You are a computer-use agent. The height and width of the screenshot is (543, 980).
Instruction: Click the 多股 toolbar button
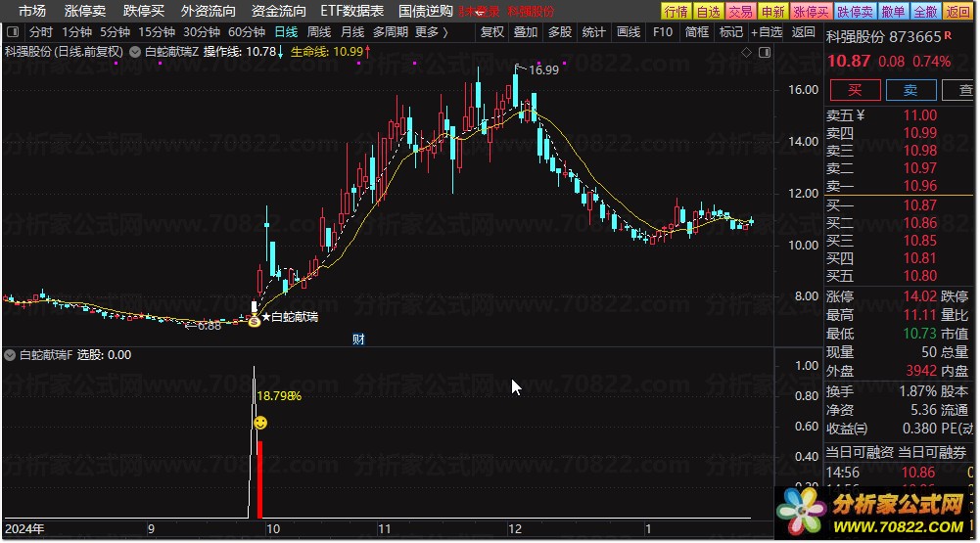(560, 32)
